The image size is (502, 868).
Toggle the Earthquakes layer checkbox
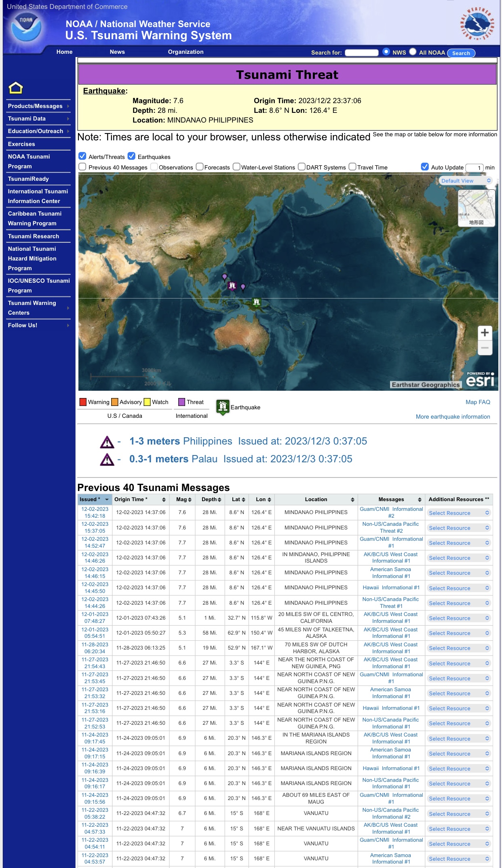pos(131,156)
